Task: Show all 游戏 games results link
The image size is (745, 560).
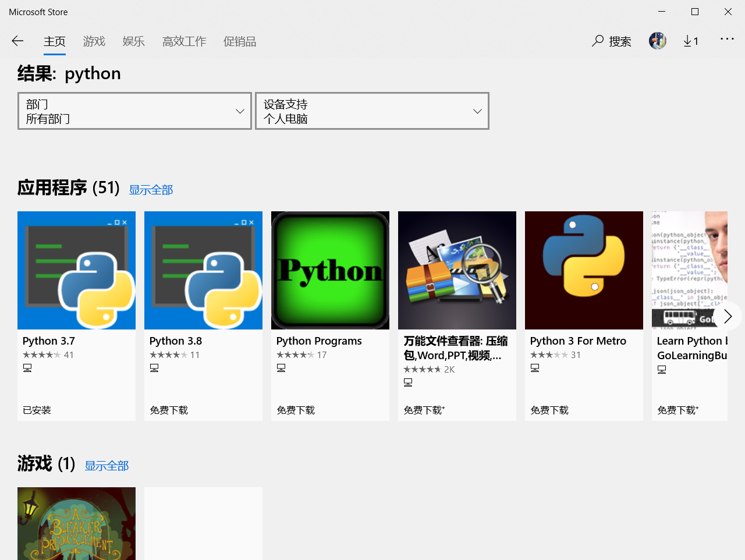Action: [x=107, y=466]
